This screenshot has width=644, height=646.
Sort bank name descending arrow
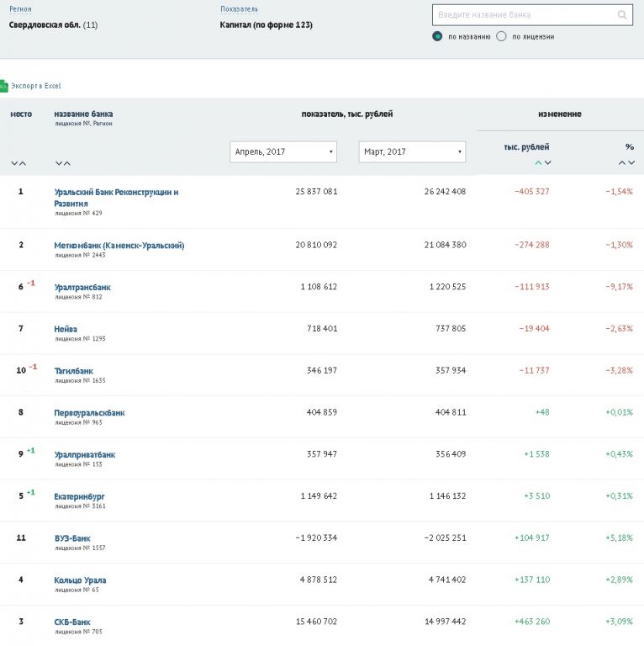coord(58,163)
